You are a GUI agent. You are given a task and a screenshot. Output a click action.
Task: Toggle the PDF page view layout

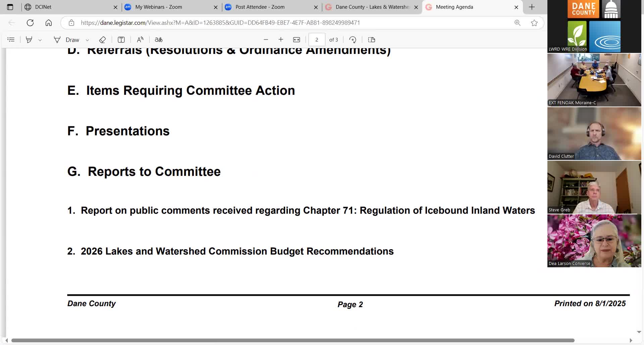point(372,40)
